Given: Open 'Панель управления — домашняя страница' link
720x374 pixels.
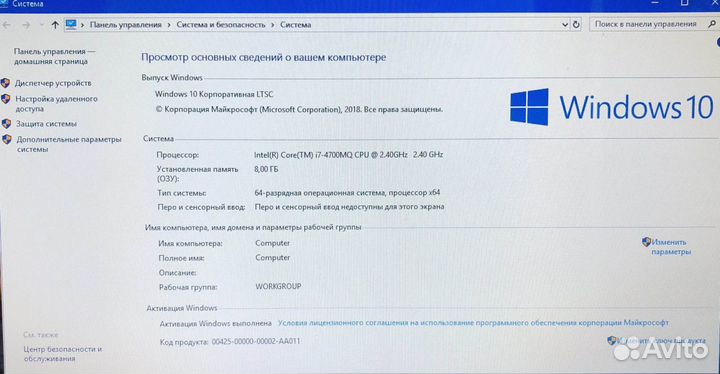Looking at the screenshot, I should [54, 56].
